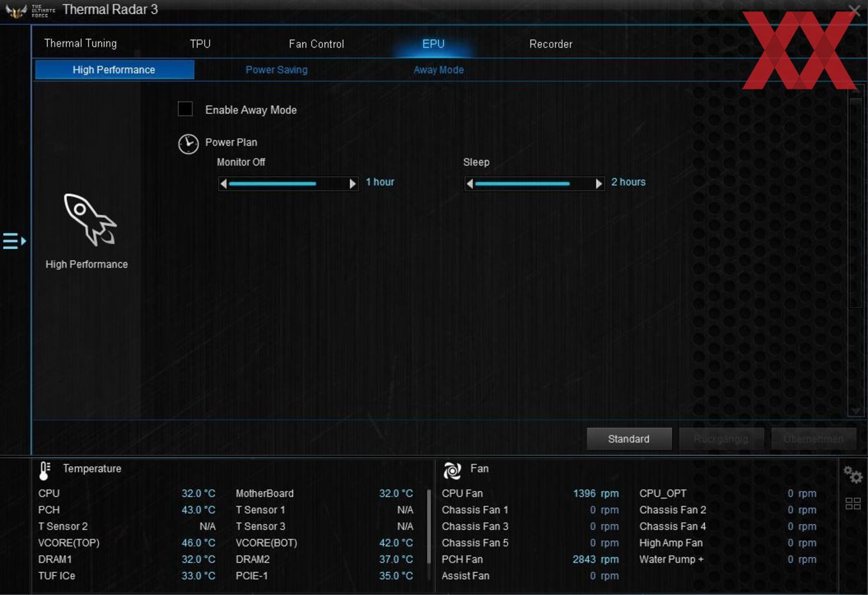Click the CPU Fan 1396 rpm reading
This screenshot has height=595, width=868.
pyautogui.click(x=596, y=493)
